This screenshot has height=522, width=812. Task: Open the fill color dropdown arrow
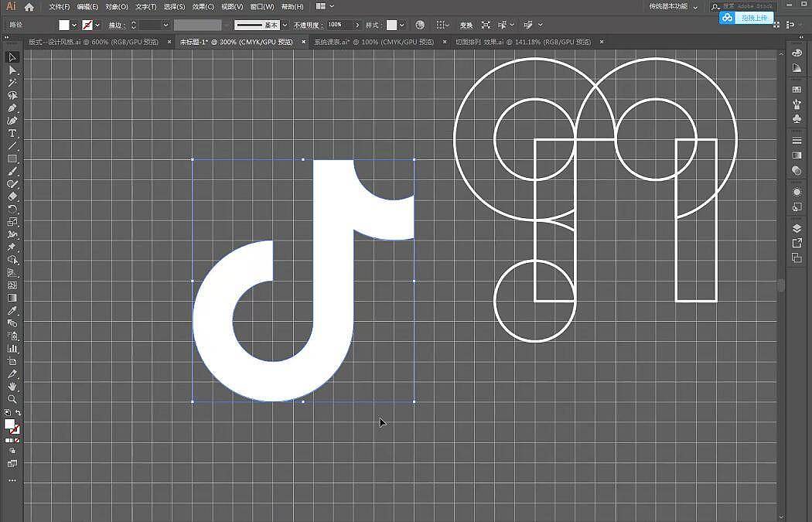pyautogui.click(x=74, y=25)
